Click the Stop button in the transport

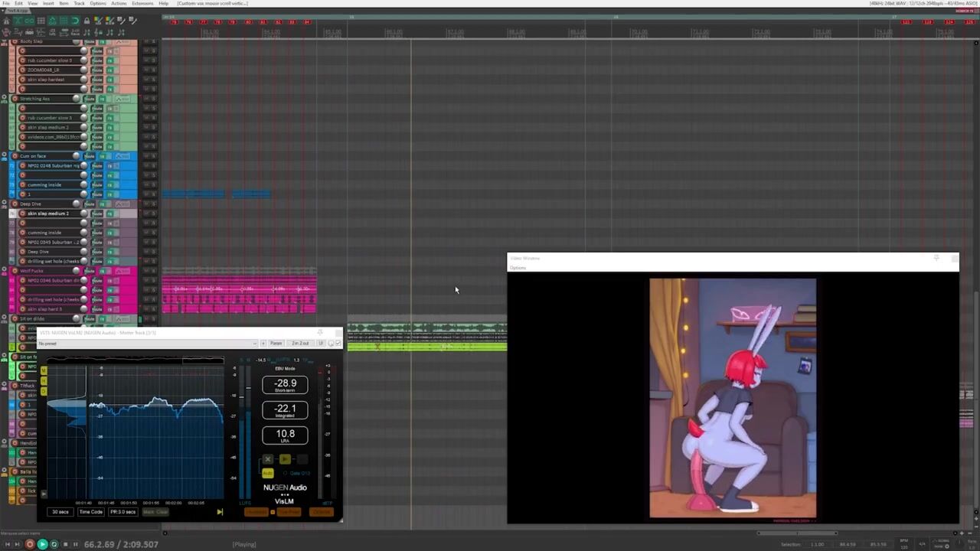point(65,544)
